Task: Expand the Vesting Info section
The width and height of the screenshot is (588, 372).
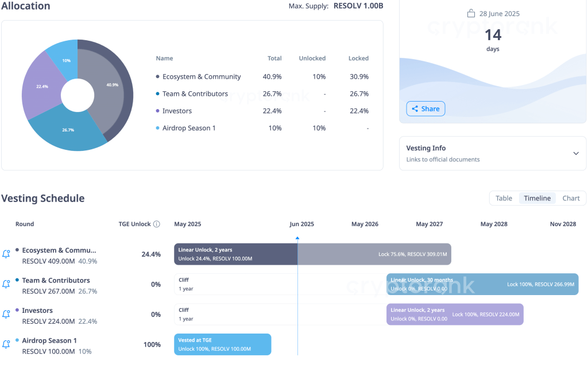Action: pyautogui.click(x=575, y=153)
